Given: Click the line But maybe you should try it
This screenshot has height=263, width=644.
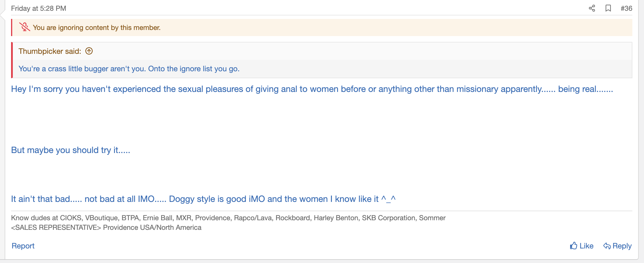Looking at the screenshot, I should [70, 150].
